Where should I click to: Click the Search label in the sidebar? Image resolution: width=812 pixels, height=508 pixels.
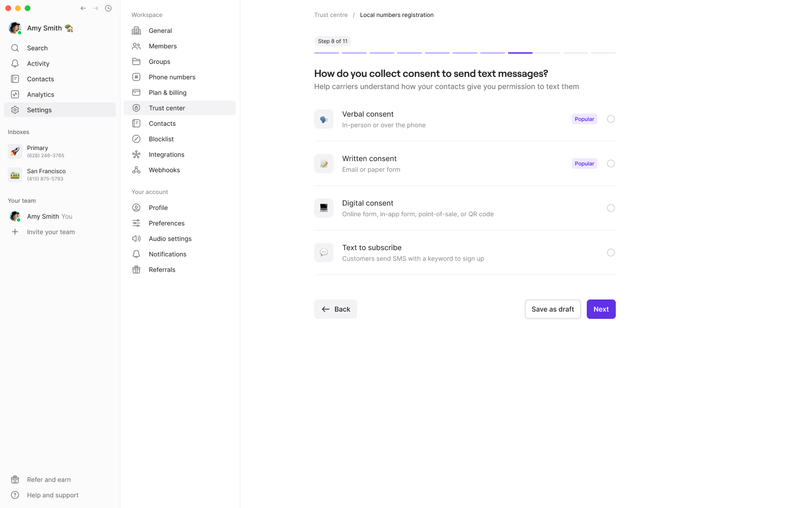click(37, 48)
